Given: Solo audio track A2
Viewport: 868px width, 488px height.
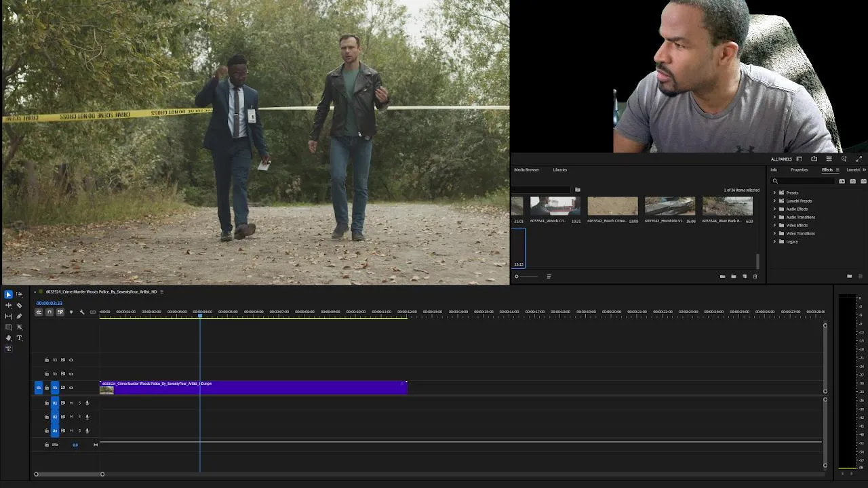Looking at the screenshot, I should click(x=79, y=417).
